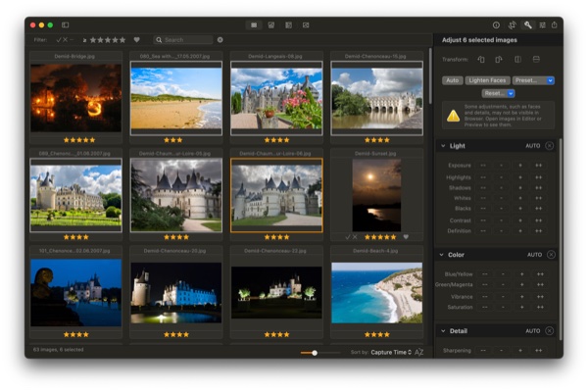Increase Shadows with single + button
This screenshot has height=391, width=588.
[x=520, y=188]
